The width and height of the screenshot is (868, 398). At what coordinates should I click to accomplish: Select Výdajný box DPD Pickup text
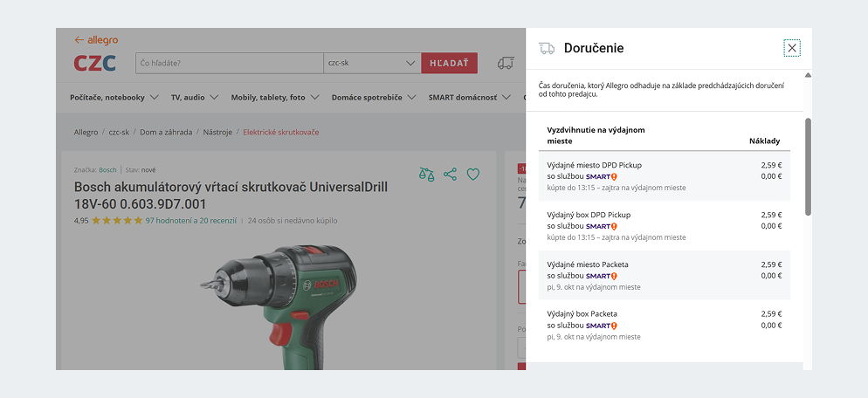[x=589, y=215]
